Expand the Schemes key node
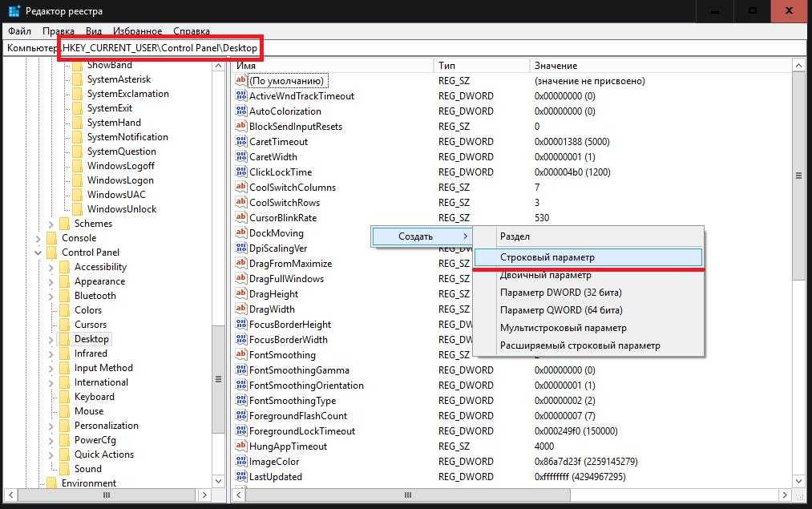The height and width of the screenshot is (509, 812). 51,224
